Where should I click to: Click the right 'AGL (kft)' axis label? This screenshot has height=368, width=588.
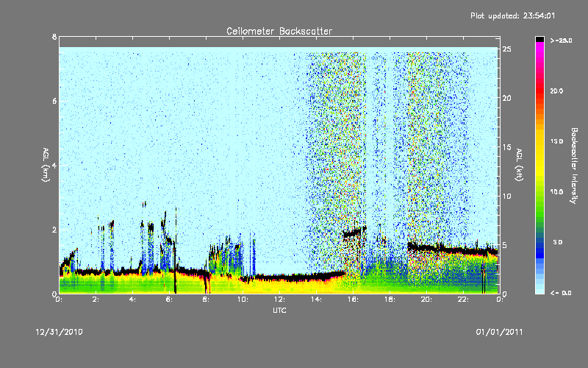coord(519,165)
